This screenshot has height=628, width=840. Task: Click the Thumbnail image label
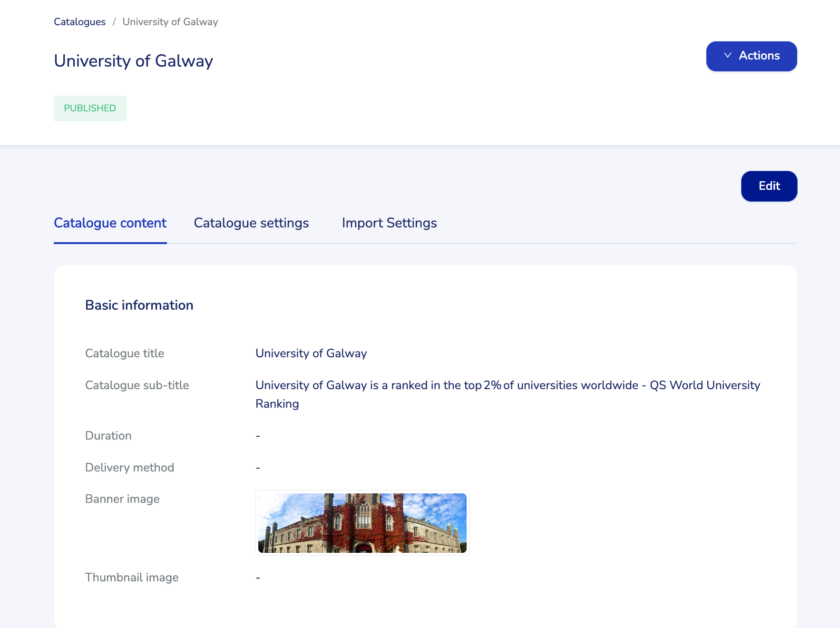click(x=132, y=578)
